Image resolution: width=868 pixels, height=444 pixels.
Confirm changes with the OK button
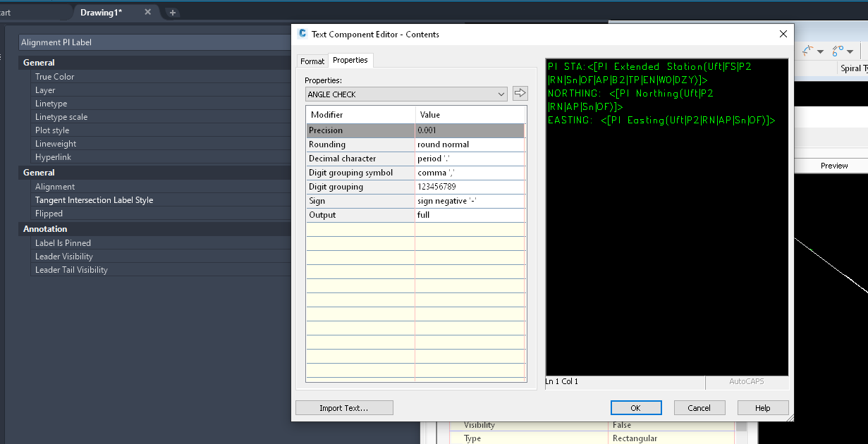click(635, 407)
